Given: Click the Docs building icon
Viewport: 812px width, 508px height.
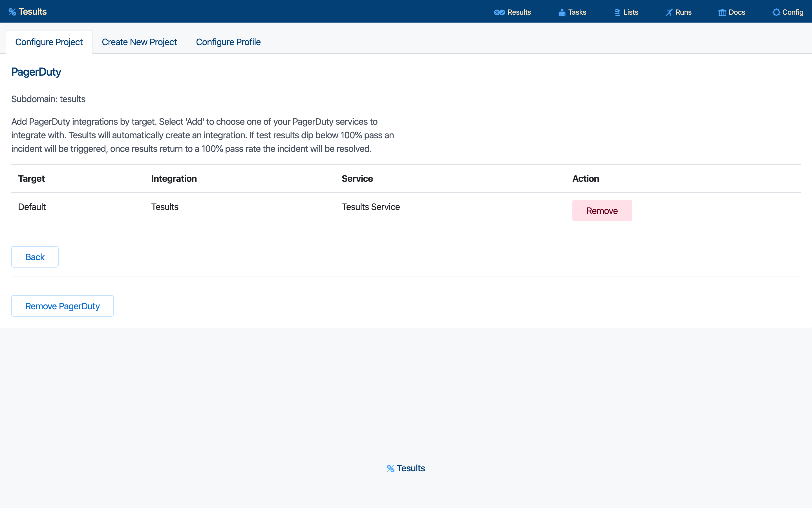Looking at the screenshot, I should (722, 12).
